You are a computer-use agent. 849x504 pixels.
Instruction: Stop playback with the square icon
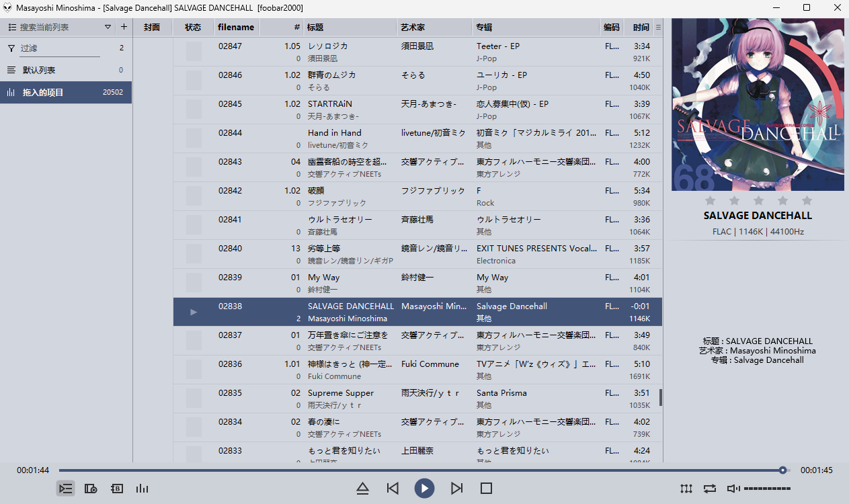coord(487,489)
